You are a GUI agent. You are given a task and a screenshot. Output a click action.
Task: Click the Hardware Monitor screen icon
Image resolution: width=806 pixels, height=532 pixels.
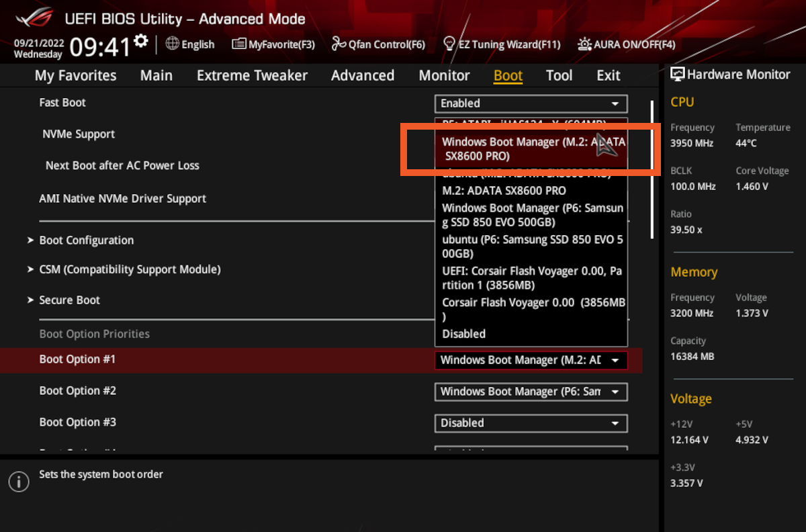pos(678,75)
